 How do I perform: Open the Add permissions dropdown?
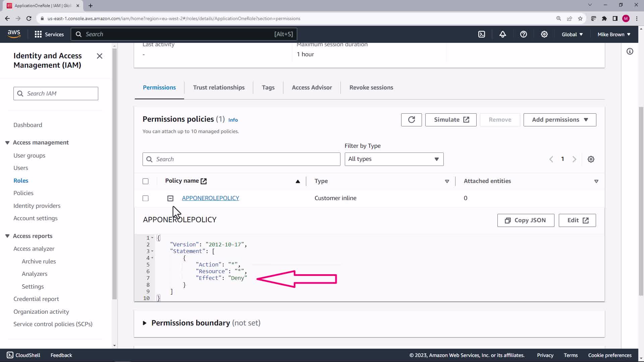coord(559,120)
